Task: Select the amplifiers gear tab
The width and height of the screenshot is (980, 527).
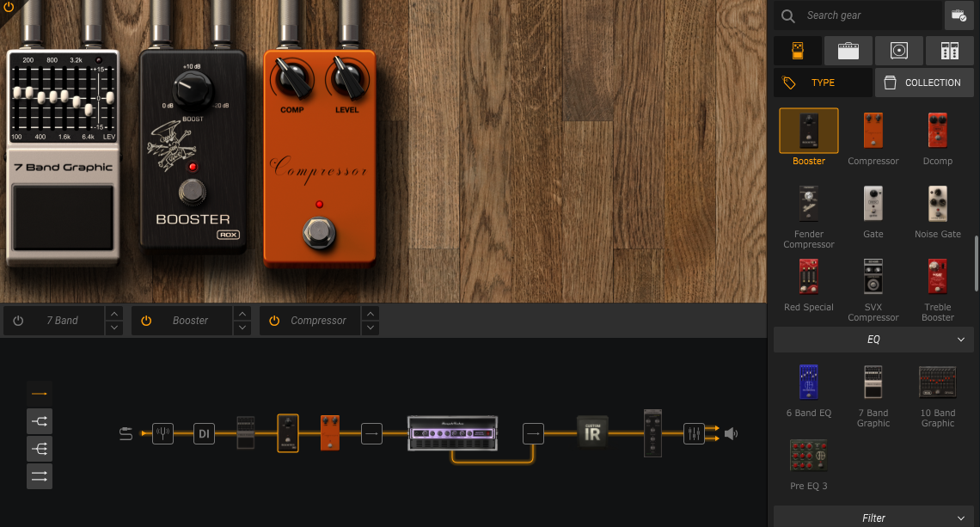Action: tap(848, 51)
